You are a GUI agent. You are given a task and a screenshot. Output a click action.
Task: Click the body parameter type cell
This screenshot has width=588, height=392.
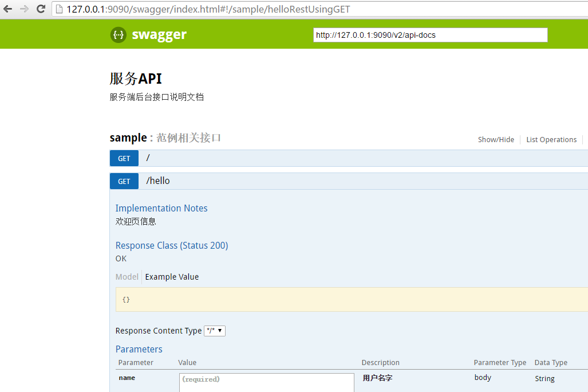483,377
